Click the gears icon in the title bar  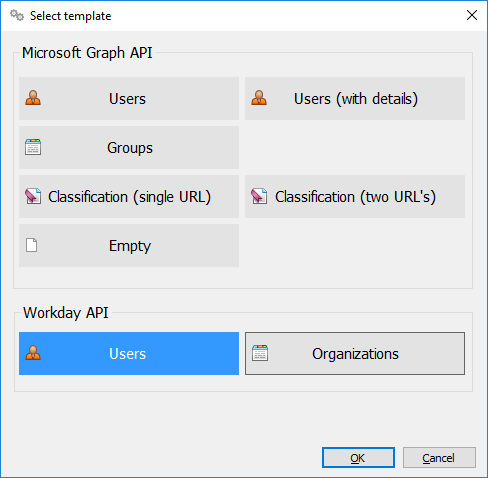pyautogui.click(x=17, y=15)
